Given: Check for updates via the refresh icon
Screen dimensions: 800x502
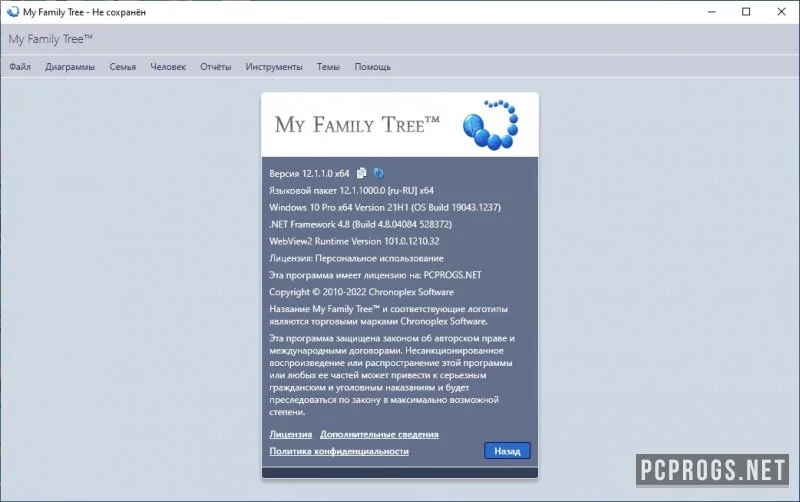Looking at the screenshot, I should coord(378,173).
